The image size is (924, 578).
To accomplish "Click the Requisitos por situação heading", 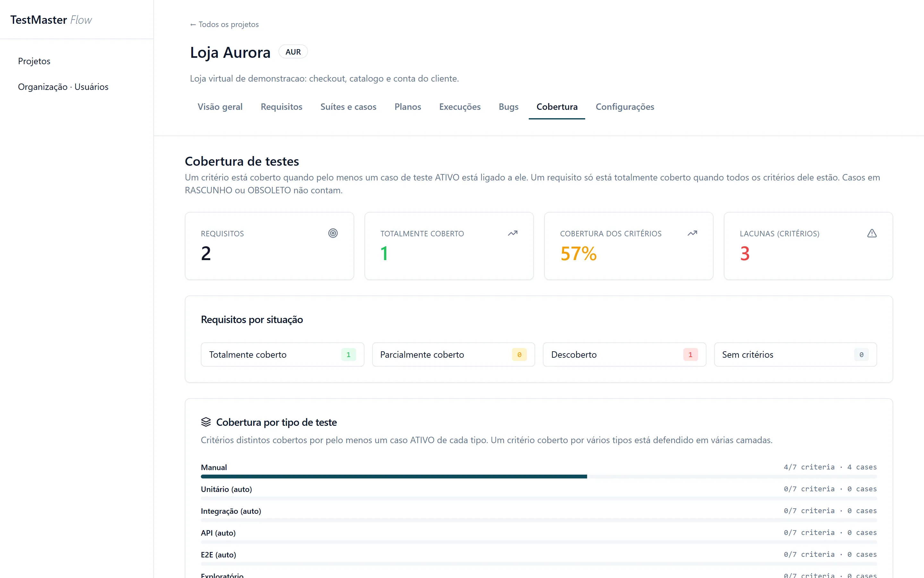I will [x=252, y=320].
